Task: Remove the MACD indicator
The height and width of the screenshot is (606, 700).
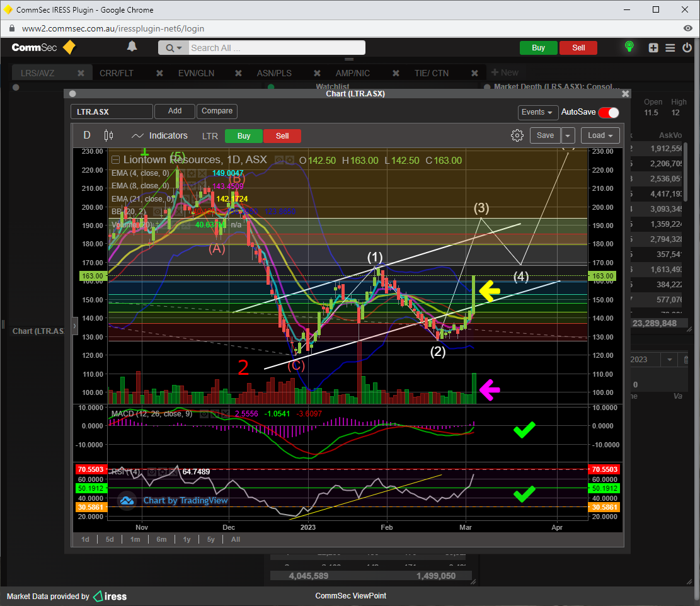Action: pos(226,414)
